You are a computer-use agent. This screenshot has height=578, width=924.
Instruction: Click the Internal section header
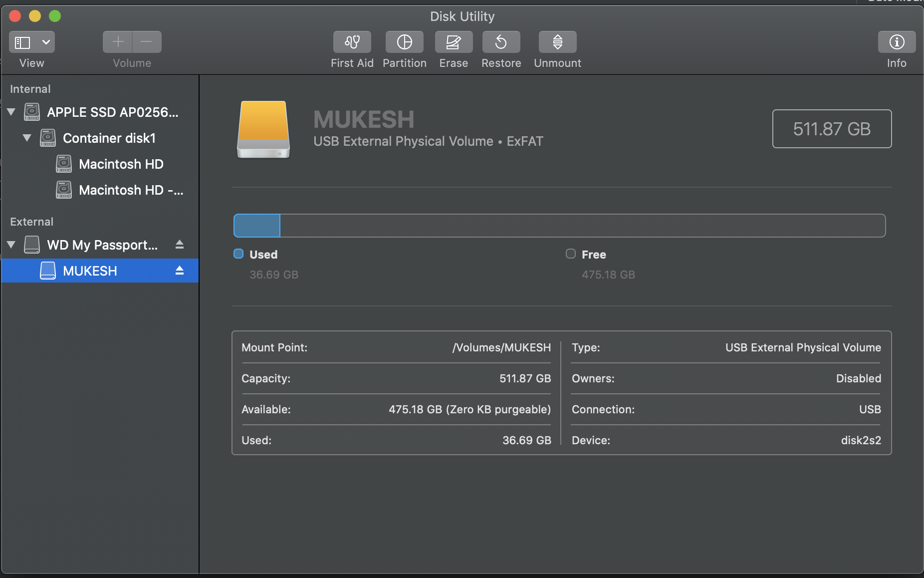coord(30,89)
